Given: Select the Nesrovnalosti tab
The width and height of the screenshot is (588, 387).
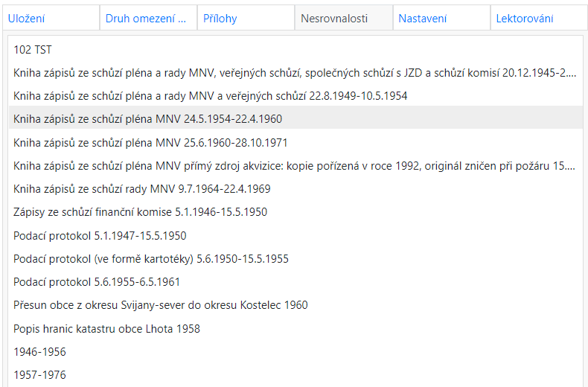Looking at the screenshot, I should (x=334, y=19).
